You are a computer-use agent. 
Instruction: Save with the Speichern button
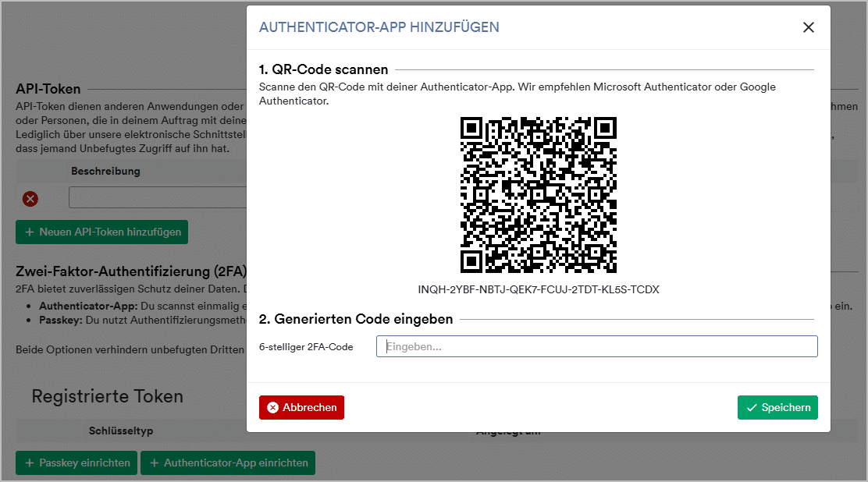point(777,407)
